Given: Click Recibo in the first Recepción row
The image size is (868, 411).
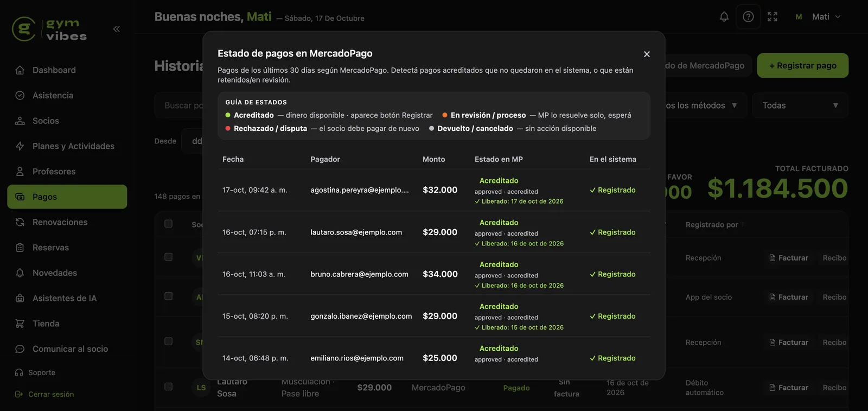Looking at the screenshot, I should (834, 258).
